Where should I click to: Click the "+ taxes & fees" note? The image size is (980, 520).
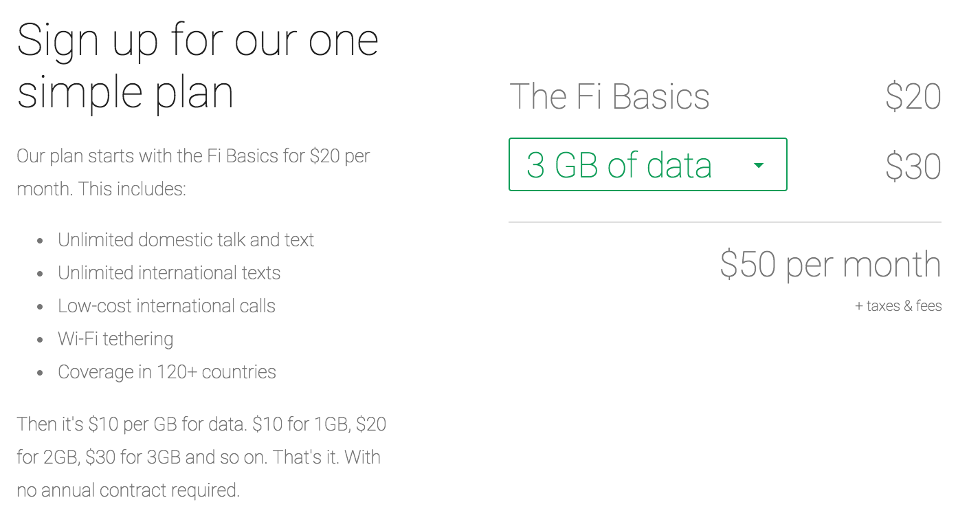click(x=898, y=306)
